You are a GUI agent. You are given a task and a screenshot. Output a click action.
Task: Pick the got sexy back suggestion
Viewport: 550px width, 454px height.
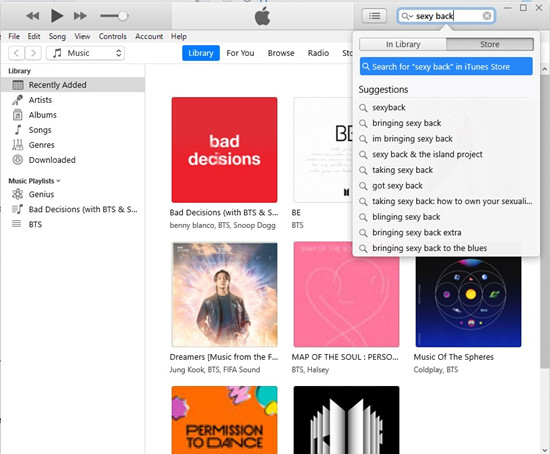pyautogui.click(x=445, y=186)
